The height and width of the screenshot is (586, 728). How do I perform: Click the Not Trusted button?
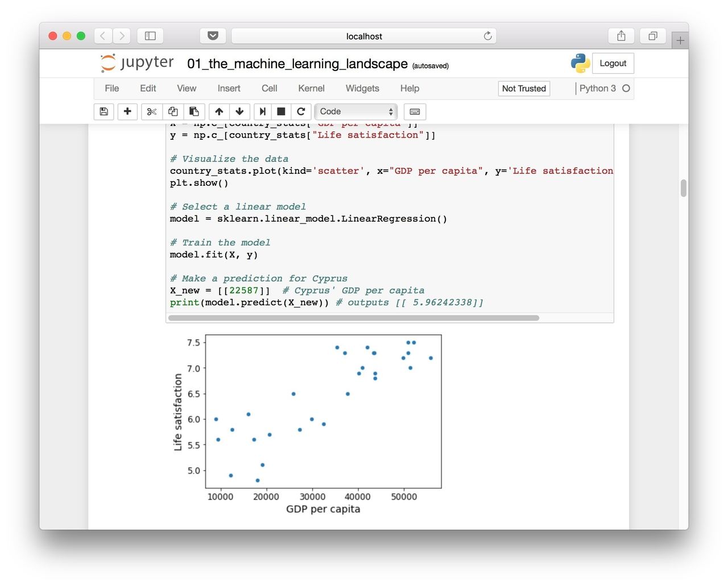523,89
